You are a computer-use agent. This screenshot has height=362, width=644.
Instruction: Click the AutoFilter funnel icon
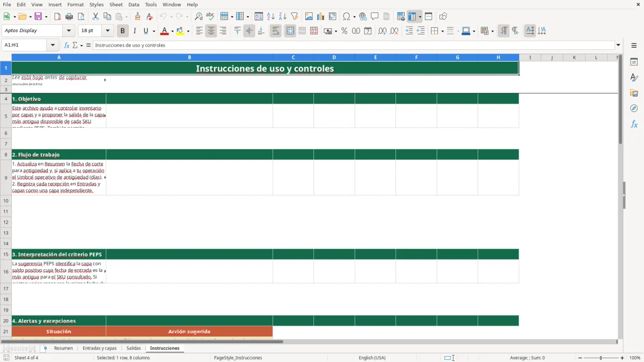[295, 17]
